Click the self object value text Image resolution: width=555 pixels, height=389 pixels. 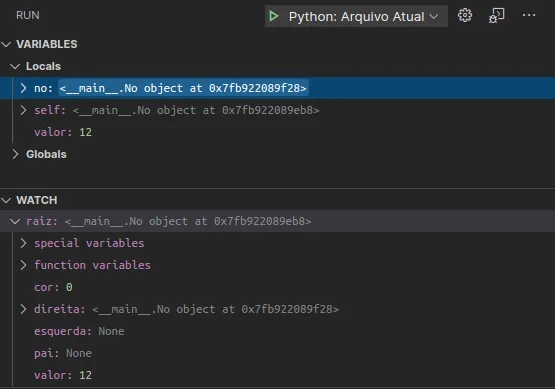pos(196,110)
